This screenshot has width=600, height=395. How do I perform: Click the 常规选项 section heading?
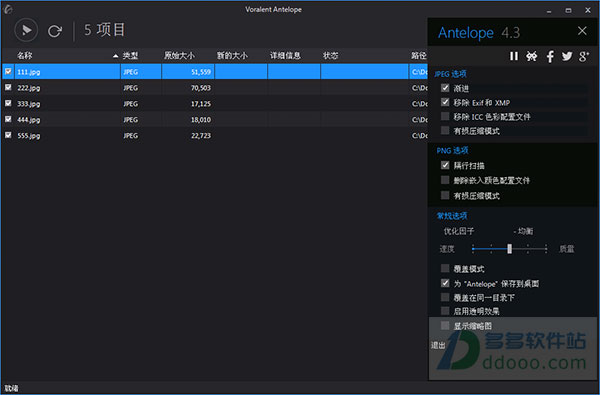(452, 216)
